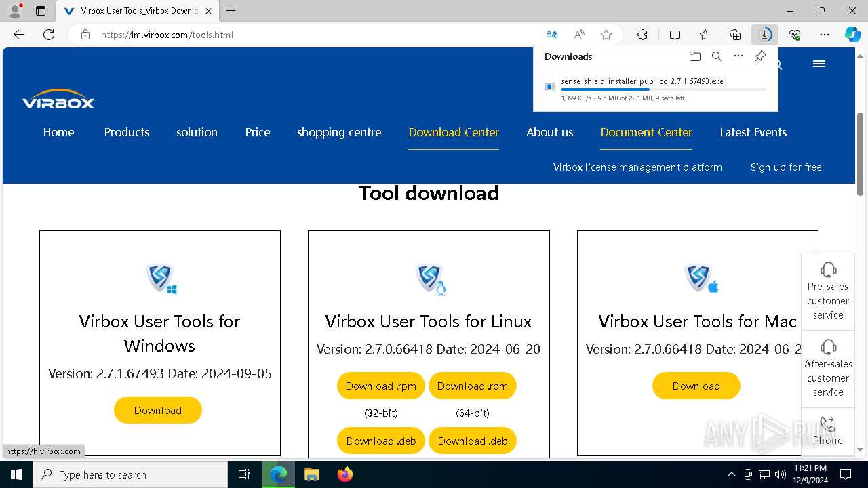Download the 32-bit Linux .deb package
This screenshot has width=868, height=488.
[381, 441]
